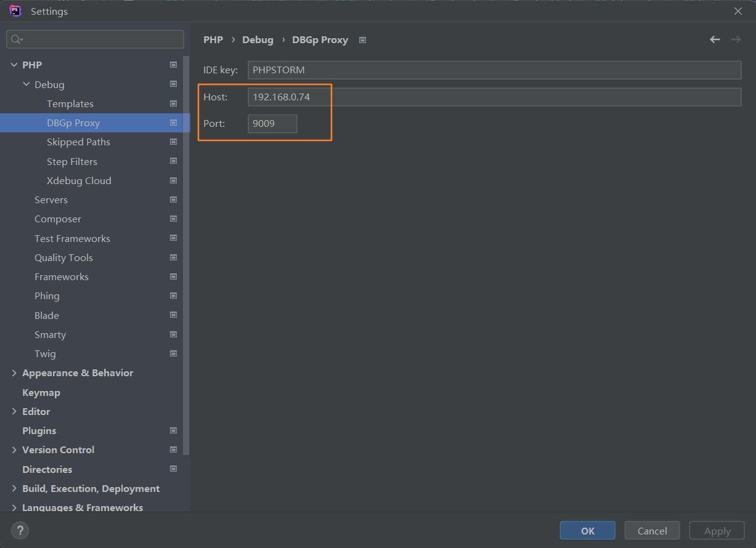This screenshot has height=548, width=756.
Task: Click project-level icon beside DBGp Proxy row
Action: tap(173, 123)
